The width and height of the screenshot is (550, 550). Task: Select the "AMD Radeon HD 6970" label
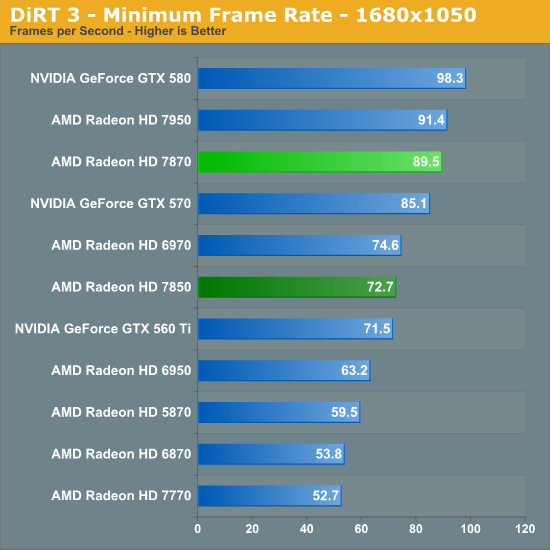(x=121, y=245)
